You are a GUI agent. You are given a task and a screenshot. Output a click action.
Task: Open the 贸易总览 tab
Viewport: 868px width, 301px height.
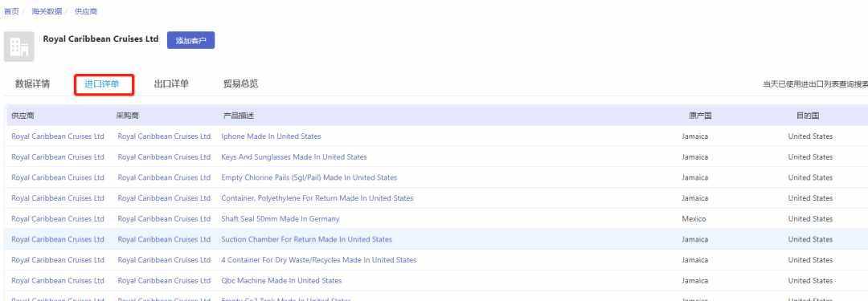[x=240, y=84]
